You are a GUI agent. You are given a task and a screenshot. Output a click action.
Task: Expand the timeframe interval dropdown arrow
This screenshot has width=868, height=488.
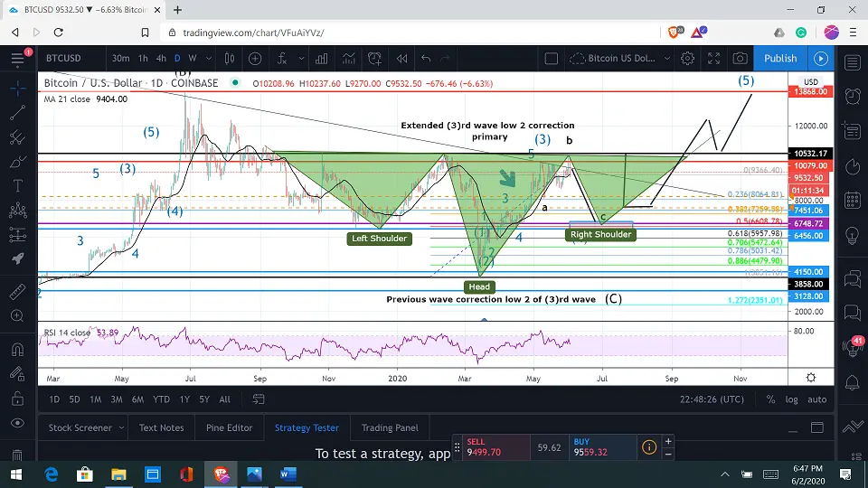click(x=209, y=59)
